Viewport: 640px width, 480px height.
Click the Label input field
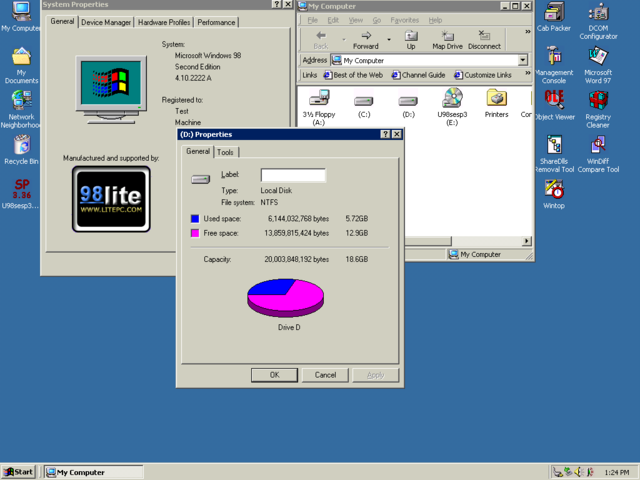pyautogui.click(x=293, y=175)
